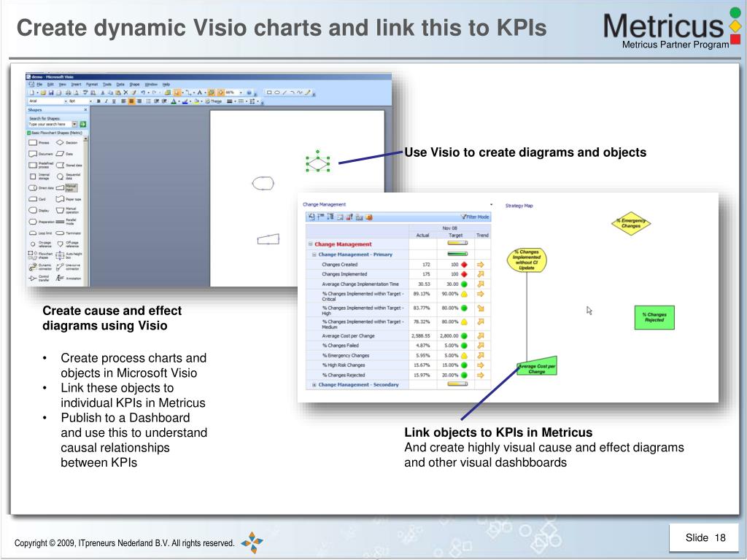Select the diamond shape on Visio canvas
This screenshot has width=747, height=560.
coord(318,164)
